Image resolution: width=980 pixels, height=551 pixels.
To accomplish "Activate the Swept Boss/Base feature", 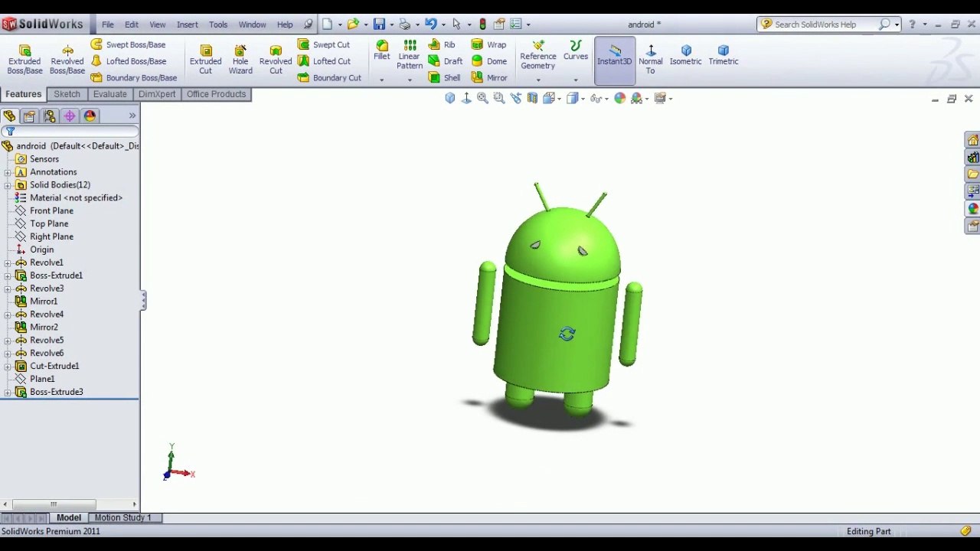I will coord(128,45).
